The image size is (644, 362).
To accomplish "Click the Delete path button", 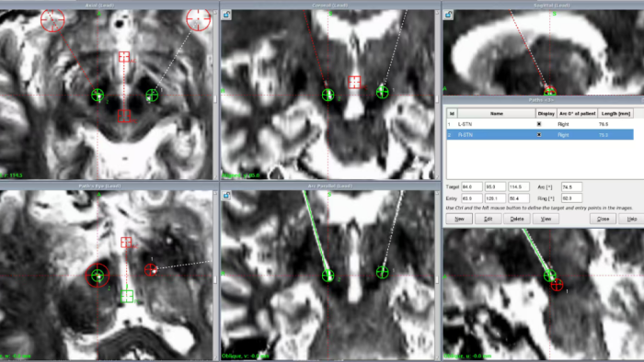I will click(x=517, y=219).
